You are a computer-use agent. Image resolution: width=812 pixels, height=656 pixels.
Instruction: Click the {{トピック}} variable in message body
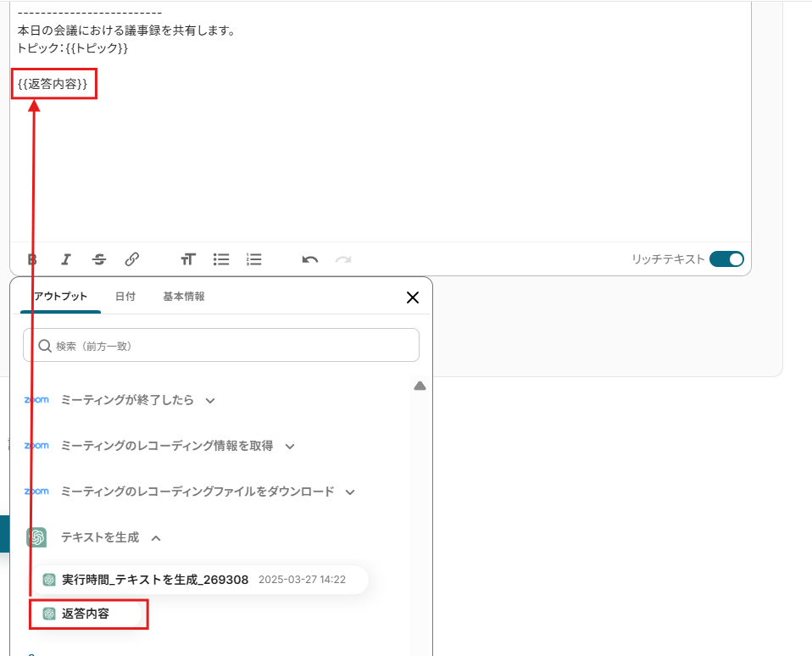[97, 48]
